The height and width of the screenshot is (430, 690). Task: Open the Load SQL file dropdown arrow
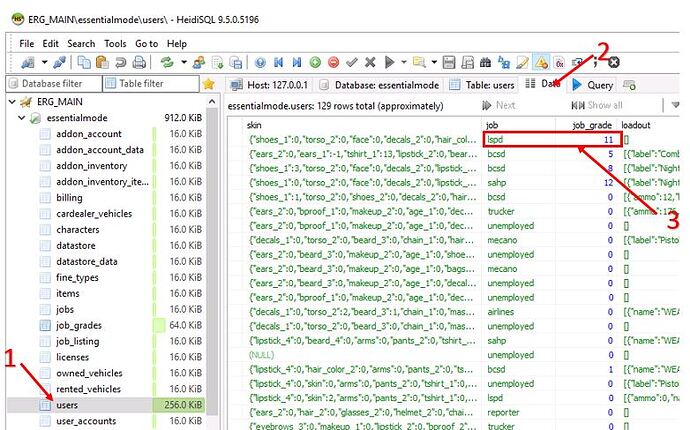pos(434,62)
